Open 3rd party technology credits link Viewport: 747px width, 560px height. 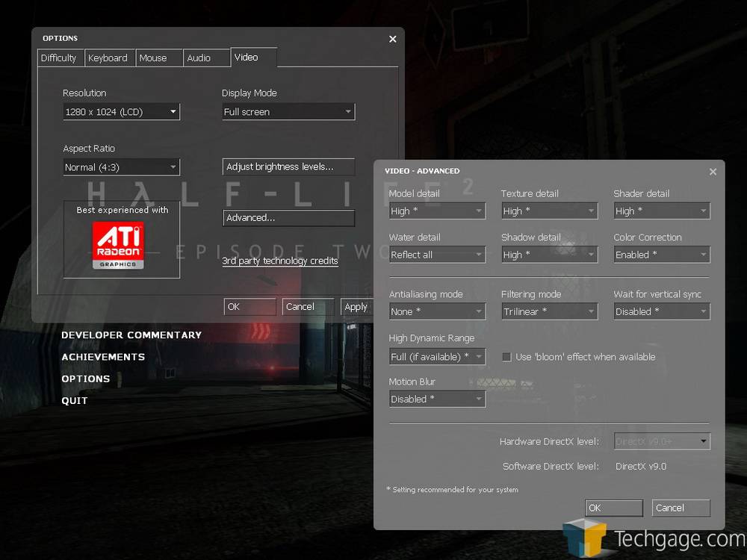coord(280,261)
